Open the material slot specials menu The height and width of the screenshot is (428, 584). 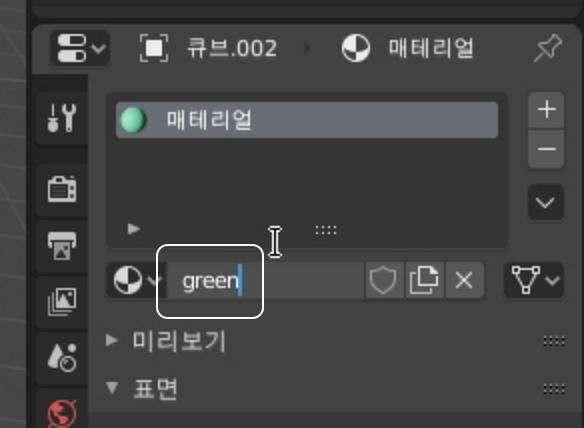546,203
